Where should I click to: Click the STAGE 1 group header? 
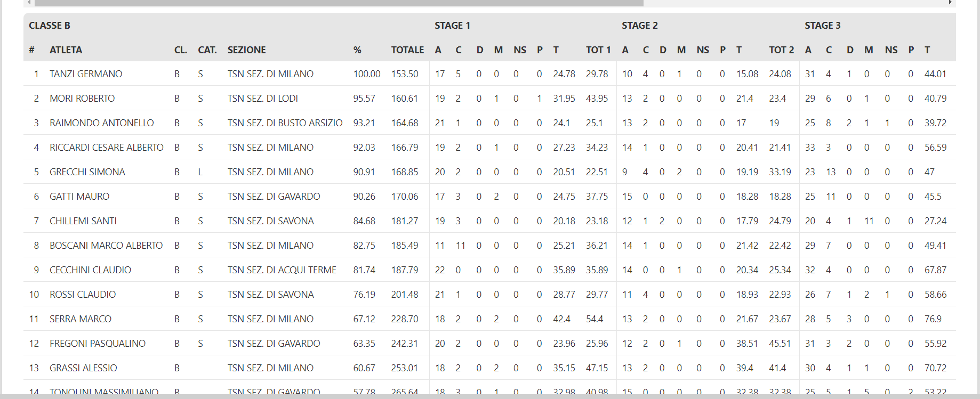pos(452,26)
